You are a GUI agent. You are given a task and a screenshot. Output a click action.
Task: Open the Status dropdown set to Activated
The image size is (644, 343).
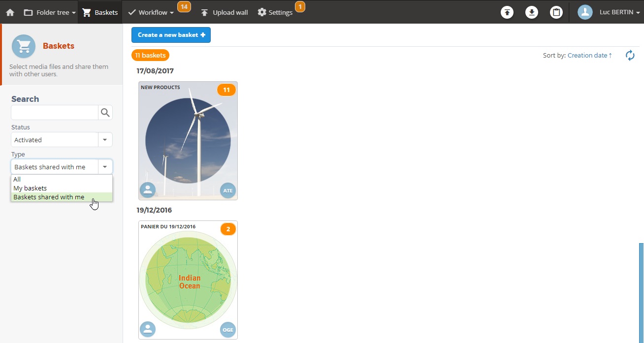[x=62, y=140]
